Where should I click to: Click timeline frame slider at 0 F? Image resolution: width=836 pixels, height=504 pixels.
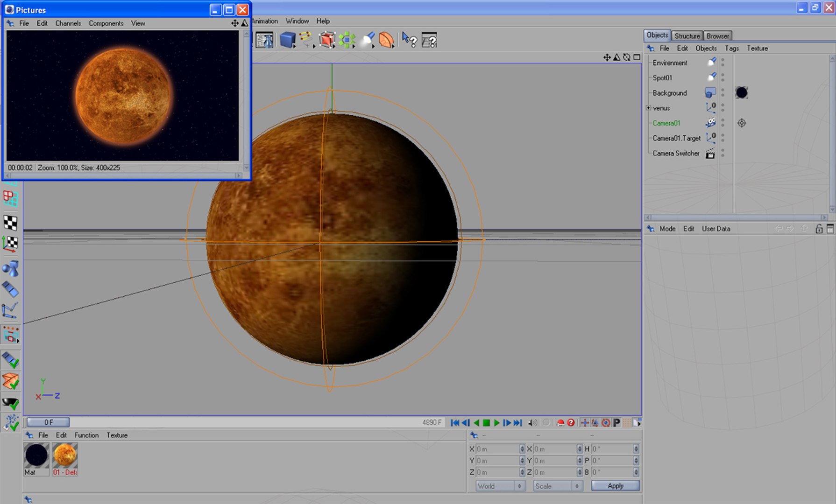tap(49, 422)
